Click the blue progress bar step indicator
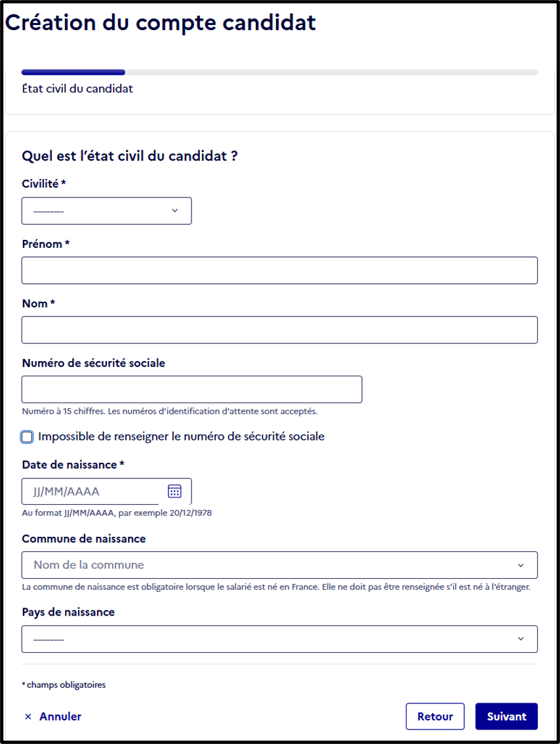 [x=73, y=72]
